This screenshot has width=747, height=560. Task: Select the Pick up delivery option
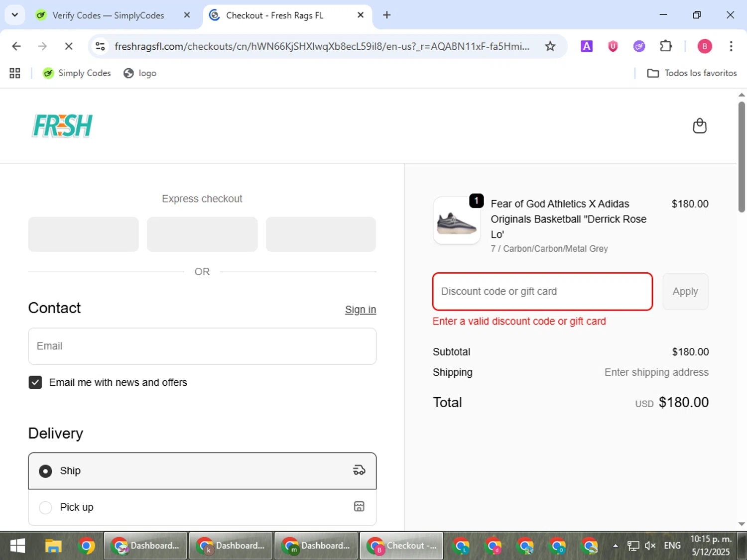[202, 507]
